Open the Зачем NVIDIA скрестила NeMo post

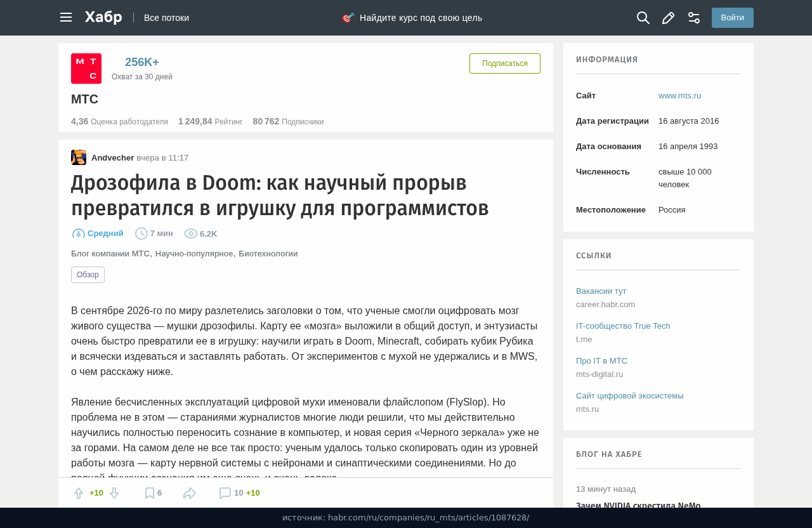tap(638, 506)
